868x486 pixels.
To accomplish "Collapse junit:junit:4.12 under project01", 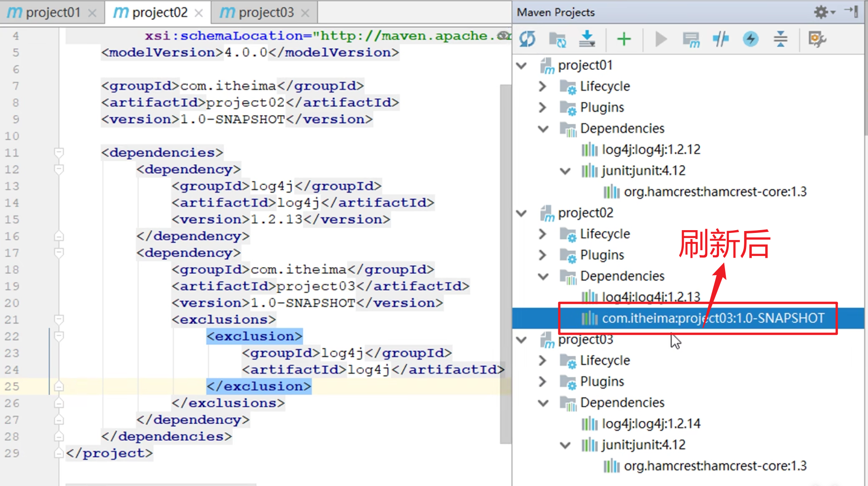I will tap(565, 171).
